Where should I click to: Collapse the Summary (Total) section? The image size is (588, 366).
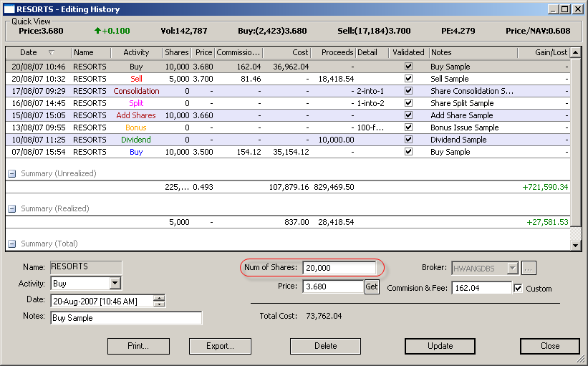(12, 244)
